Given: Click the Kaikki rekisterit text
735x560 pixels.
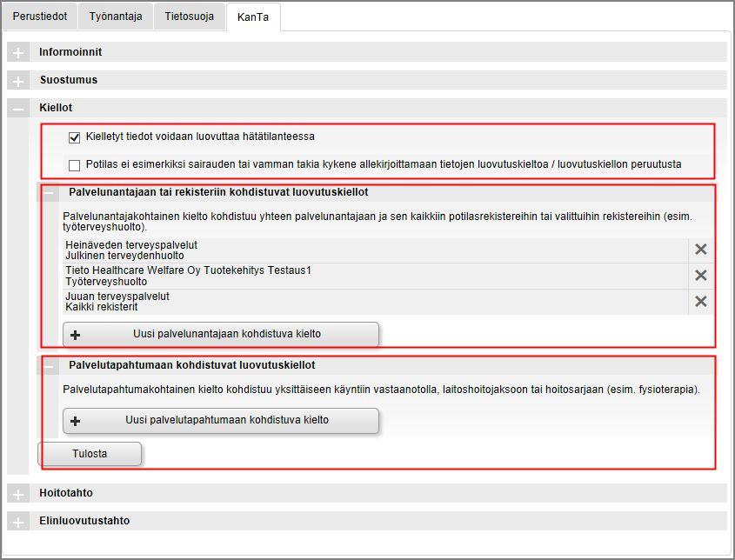Looking at the screenshot, I should coord(102,308).
